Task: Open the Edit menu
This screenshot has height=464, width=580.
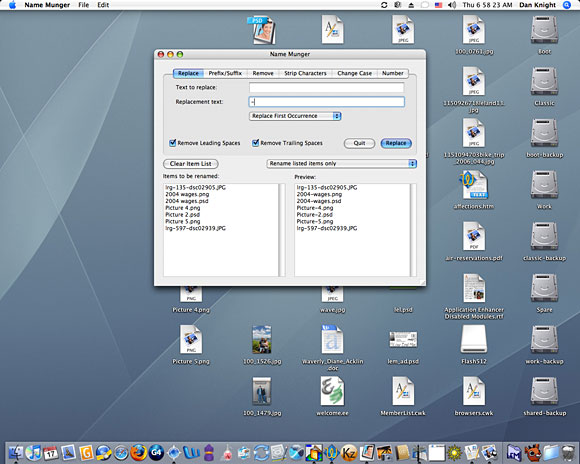Action: tap(103, 5)
